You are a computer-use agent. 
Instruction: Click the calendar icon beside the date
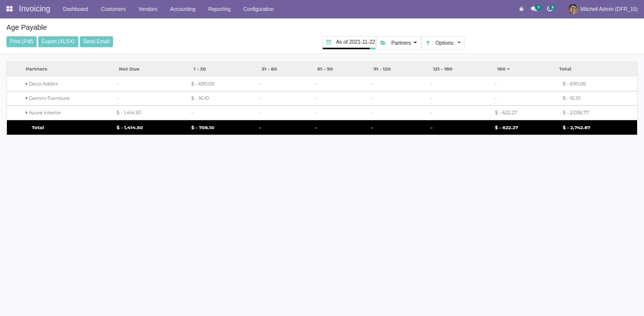328,42
